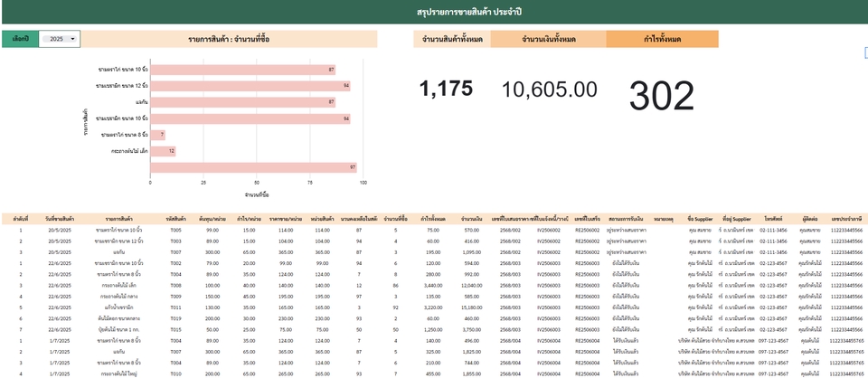
Task: Click the total amount value 10,605.00
Action: pyautogui.click(x=549, y=89)
